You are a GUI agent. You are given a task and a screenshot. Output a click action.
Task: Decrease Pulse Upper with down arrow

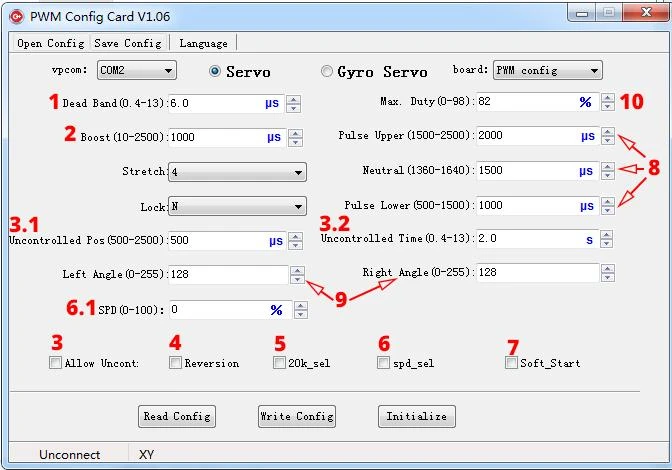pyautogui.click(x=607, y=140)
